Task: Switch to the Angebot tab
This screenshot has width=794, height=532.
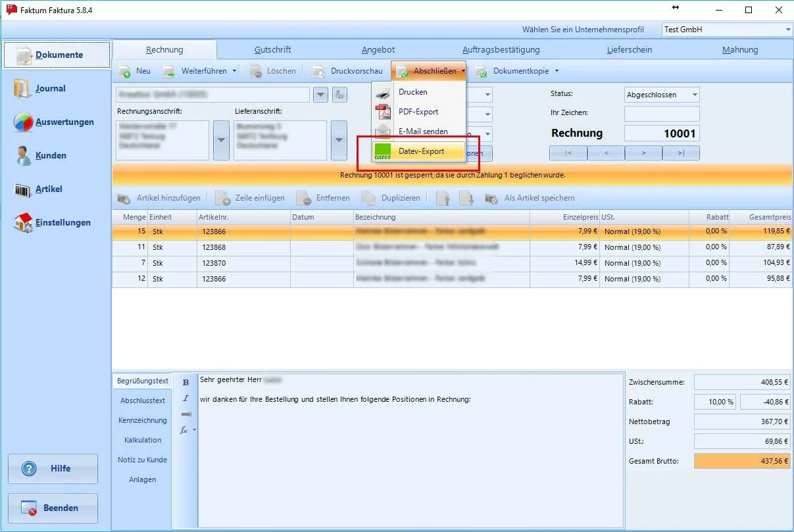Action: 378,50
